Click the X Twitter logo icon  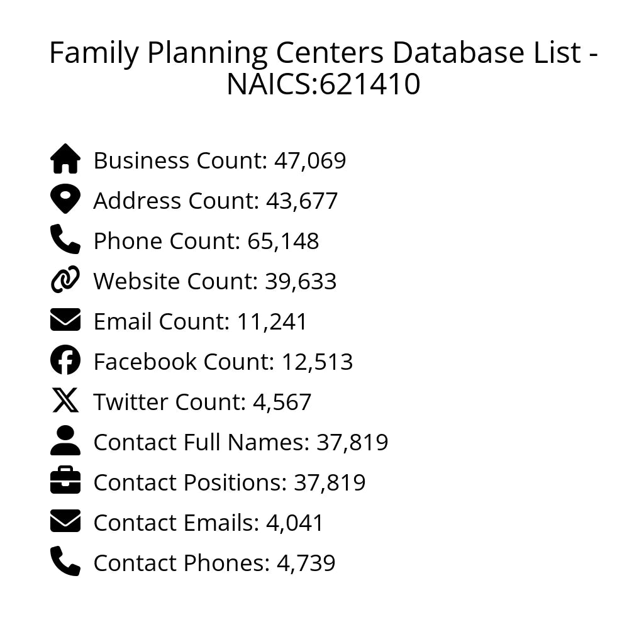65,401
